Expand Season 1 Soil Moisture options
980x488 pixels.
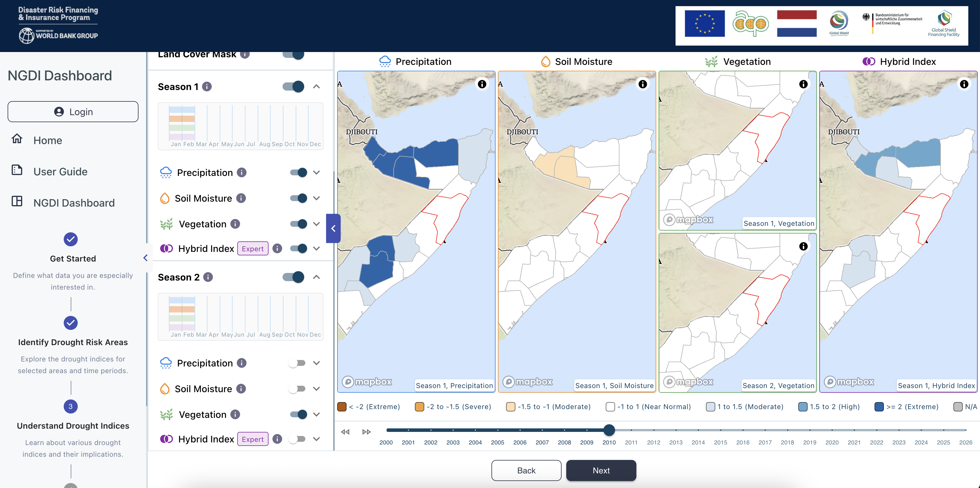coord(316,198)
